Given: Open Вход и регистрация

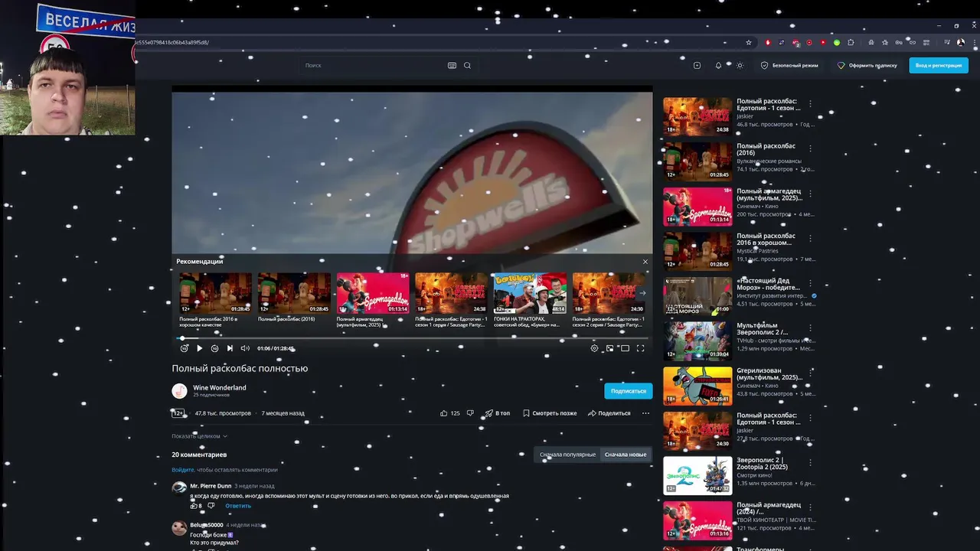Looking at the screenshot, I should coord(939,65).
